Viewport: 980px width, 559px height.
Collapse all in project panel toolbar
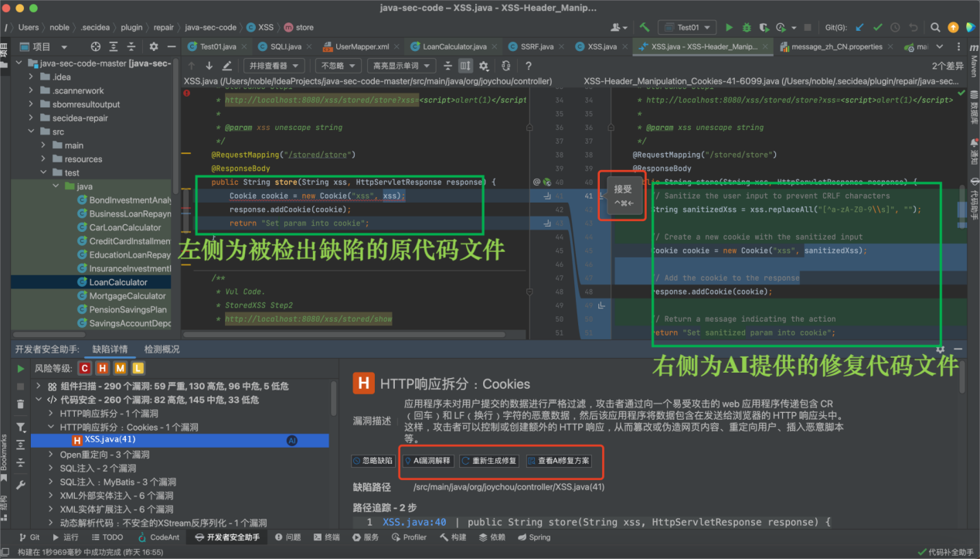tap(132, 46)
